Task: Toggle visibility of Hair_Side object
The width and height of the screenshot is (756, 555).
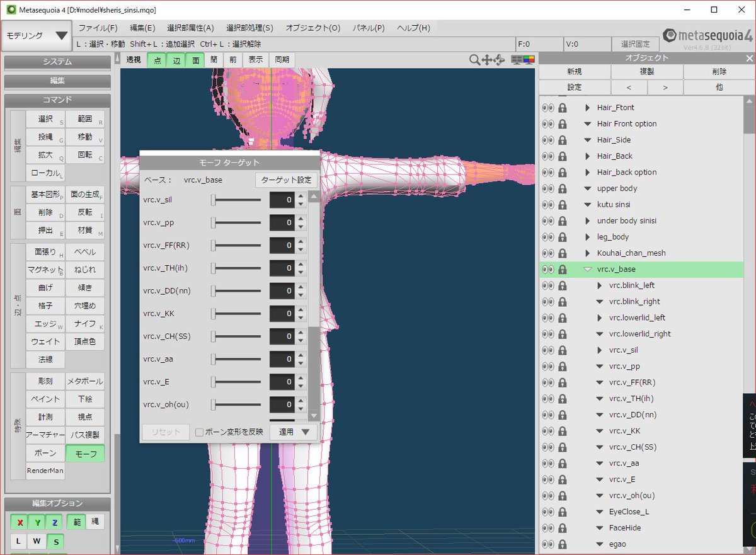Action: pos(547,140)
